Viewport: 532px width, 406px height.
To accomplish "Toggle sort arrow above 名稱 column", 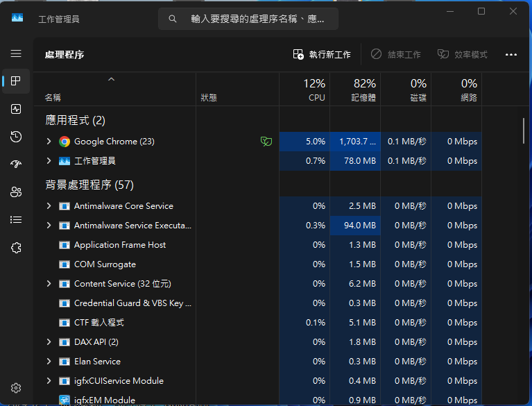I will (111, 79).
